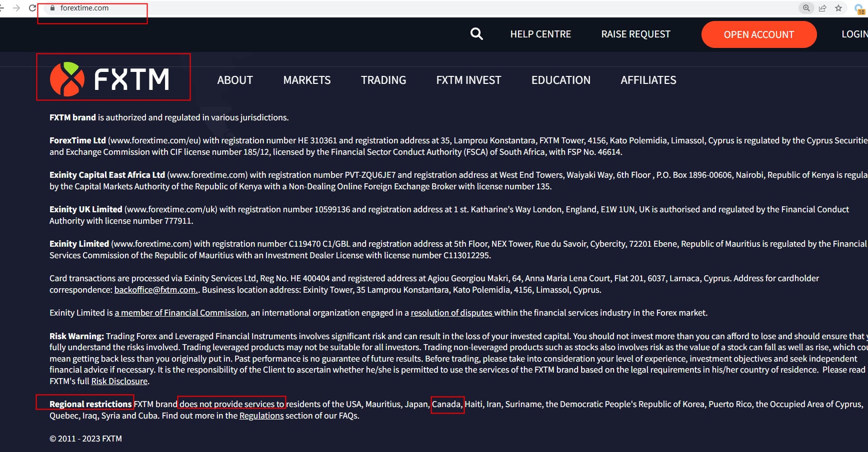
Task: Click the '© 2011 - 2023 FXTM' text
Action: coord(85,439)
